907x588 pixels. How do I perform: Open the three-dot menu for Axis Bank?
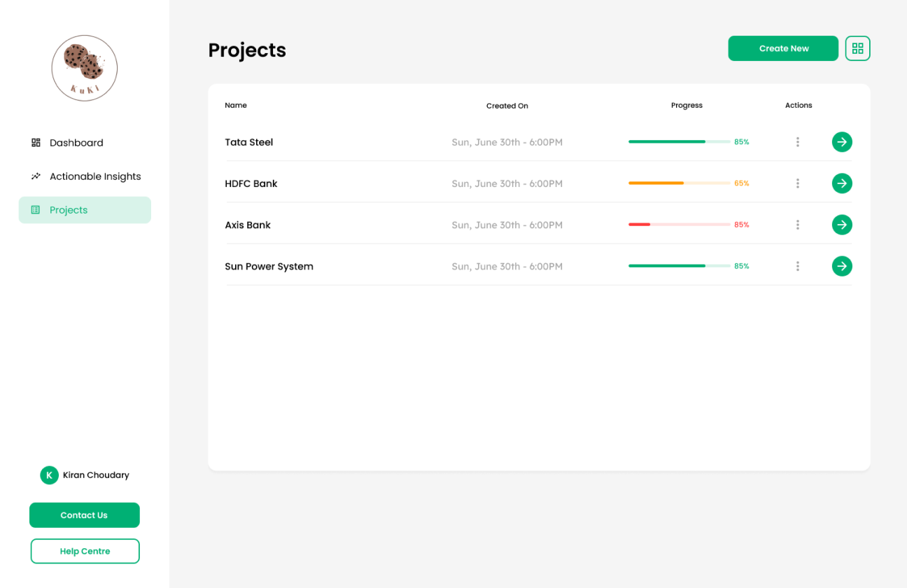pyautogui.click(x=797, y=225)
